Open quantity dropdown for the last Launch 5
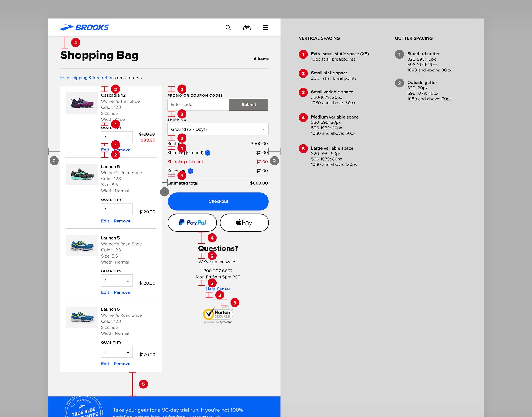Viewport: 532px width, 417px height. tap(117, 352)
